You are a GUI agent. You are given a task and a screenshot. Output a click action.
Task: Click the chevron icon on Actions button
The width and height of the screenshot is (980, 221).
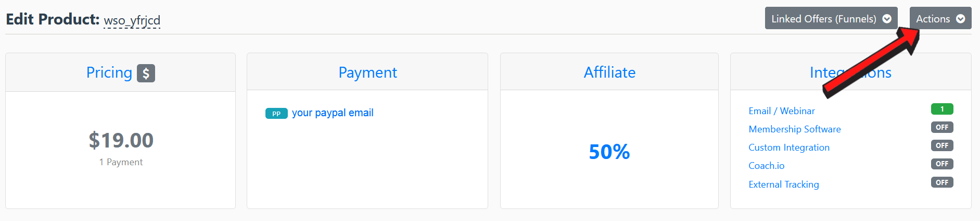pyautogui.click(x=961, y=19)
